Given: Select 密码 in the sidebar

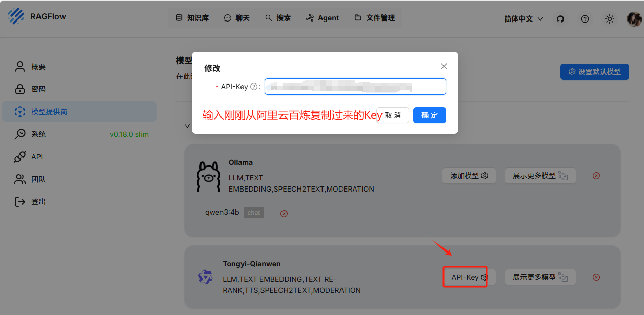Looking at the screenshot, I should pyautogui.click(x=79, y=89).
